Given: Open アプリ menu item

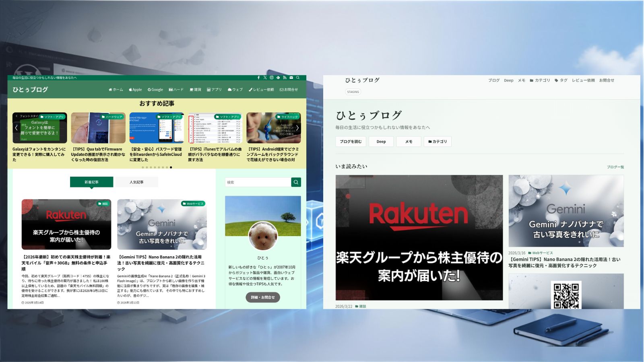Looking at the screenshot, I should [214, 90].
